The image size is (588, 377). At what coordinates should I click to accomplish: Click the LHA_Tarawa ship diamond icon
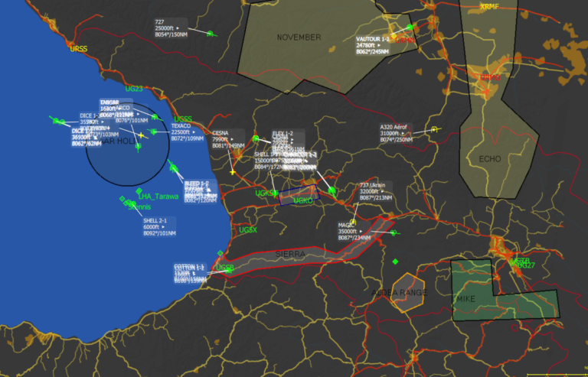click(139, 191)
